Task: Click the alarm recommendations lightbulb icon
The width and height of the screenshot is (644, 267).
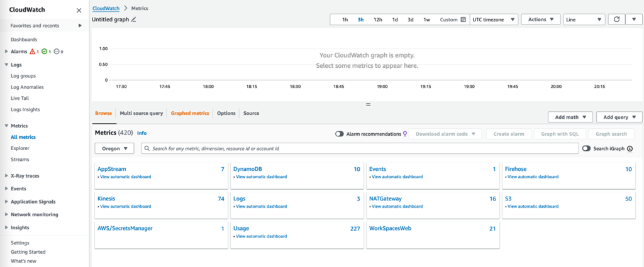Action: (405, 134)
